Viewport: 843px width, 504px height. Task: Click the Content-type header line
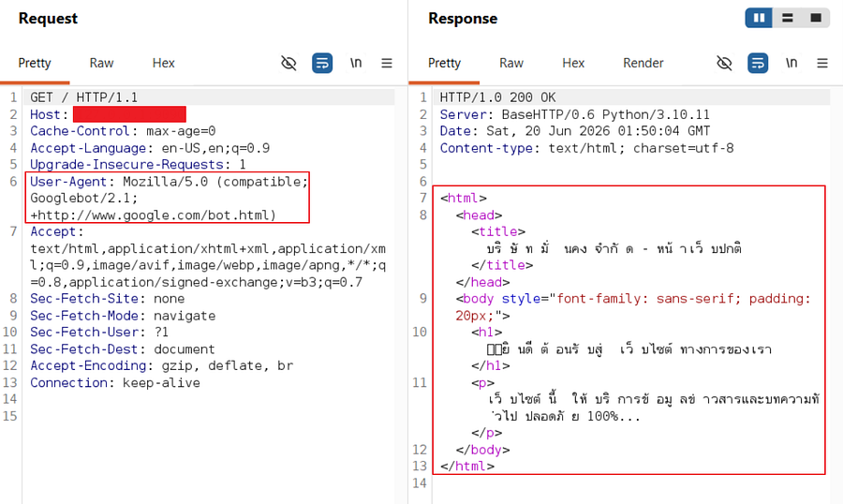(586, 148)
